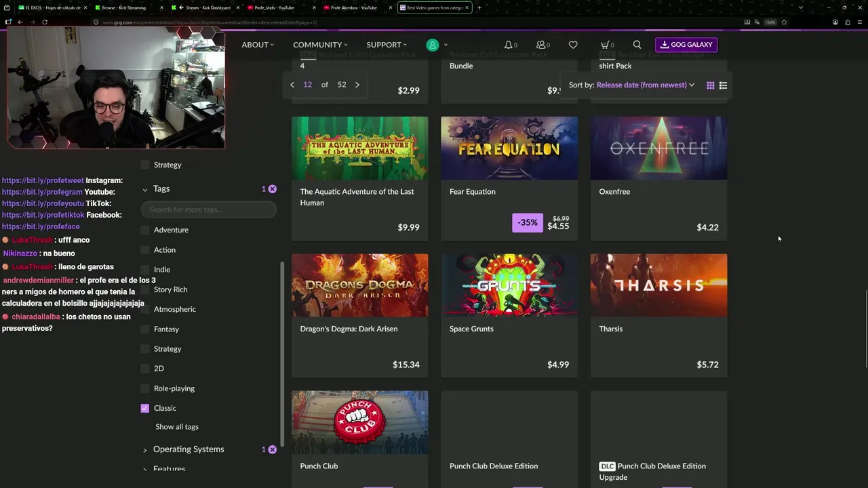
Task: Open Oxenfree game title link
Action: 614,192
